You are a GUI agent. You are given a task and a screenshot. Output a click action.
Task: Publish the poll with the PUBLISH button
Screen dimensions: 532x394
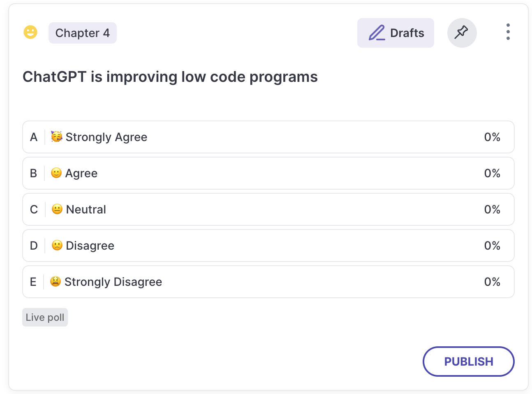coord(469,362)
